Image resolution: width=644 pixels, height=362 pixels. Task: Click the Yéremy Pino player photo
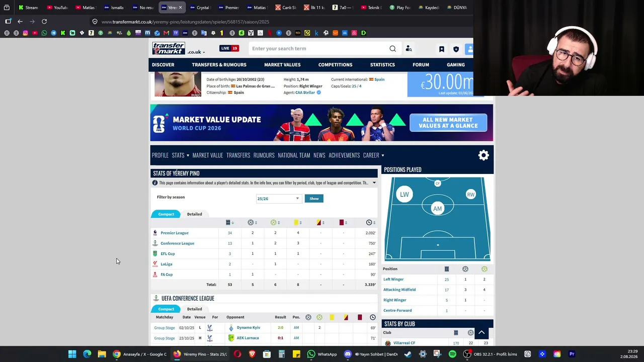pos(178,84)
